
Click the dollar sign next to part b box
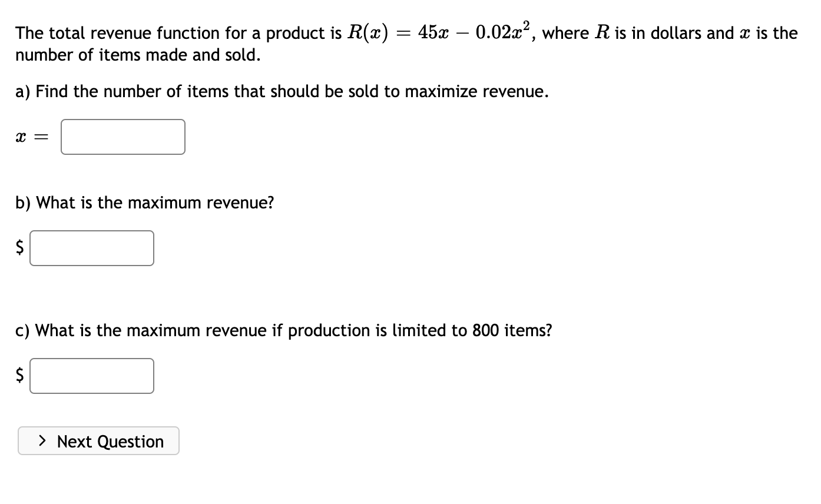[19, 248]
